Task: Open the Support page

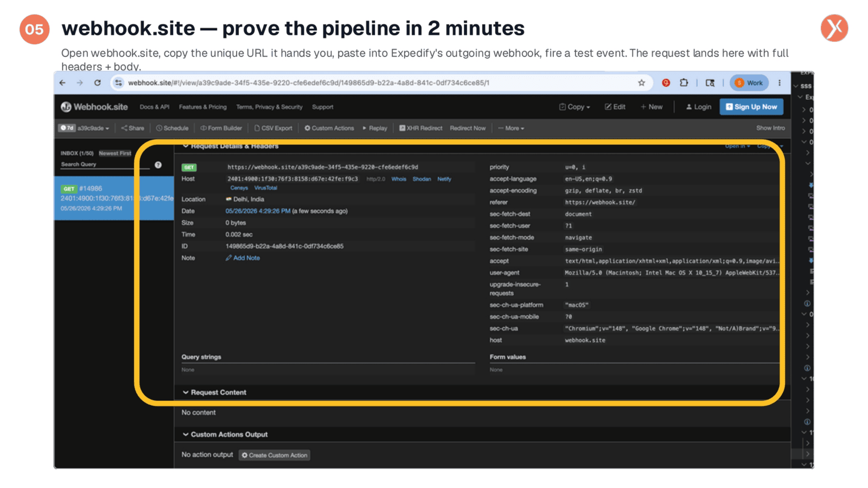Action: [x=323, y=107]
